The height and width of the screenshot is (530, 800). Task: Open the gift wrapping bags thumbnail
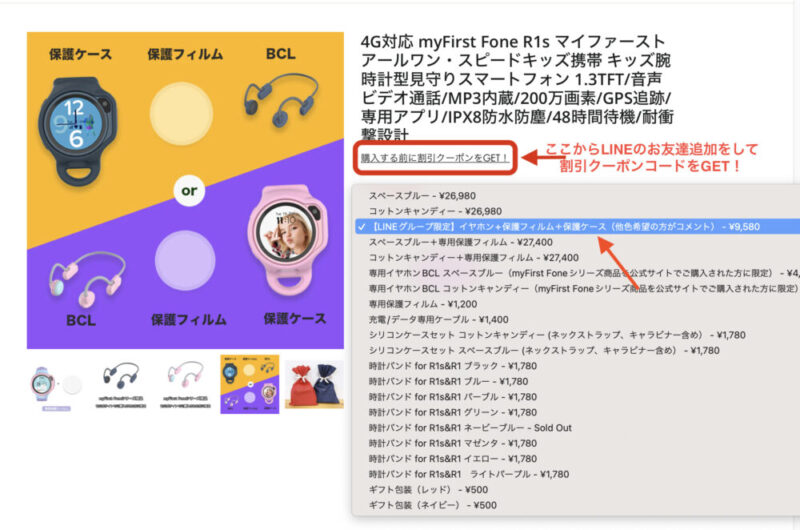coord(314,385)
